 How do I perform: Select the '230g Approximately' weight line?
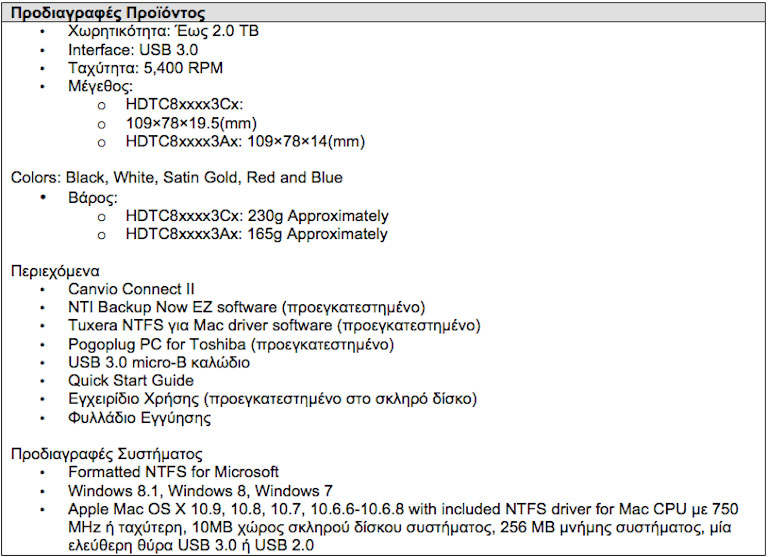pyautogui.click(x=257, y=216)
